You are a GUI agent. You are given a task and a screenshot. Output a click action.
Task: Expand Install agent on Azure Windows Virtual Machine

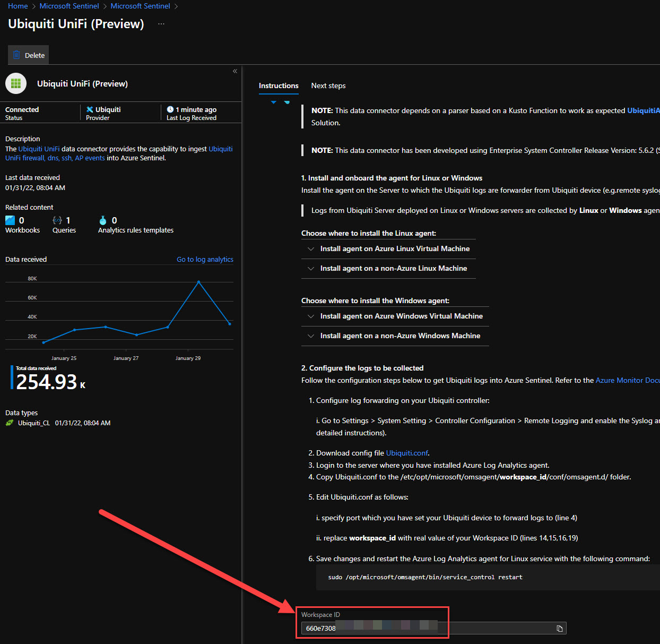[395, 316]
